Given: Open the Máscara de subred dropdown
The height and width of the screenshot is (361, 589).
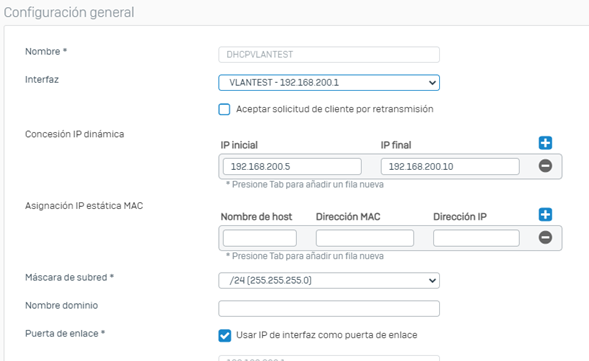Looking at the screenshot, I should pyautogui.click(x=329, y=281).
